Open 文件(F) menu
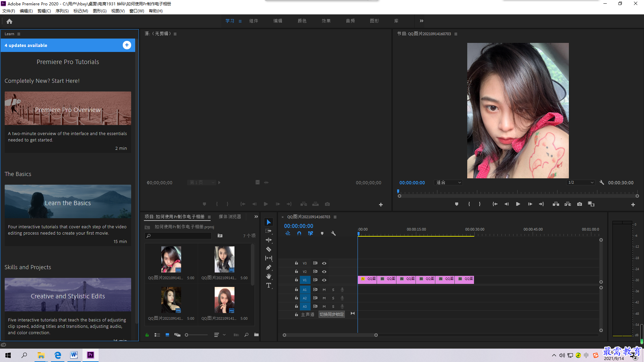This screenshot has width=644, height=362. [9, 11]
